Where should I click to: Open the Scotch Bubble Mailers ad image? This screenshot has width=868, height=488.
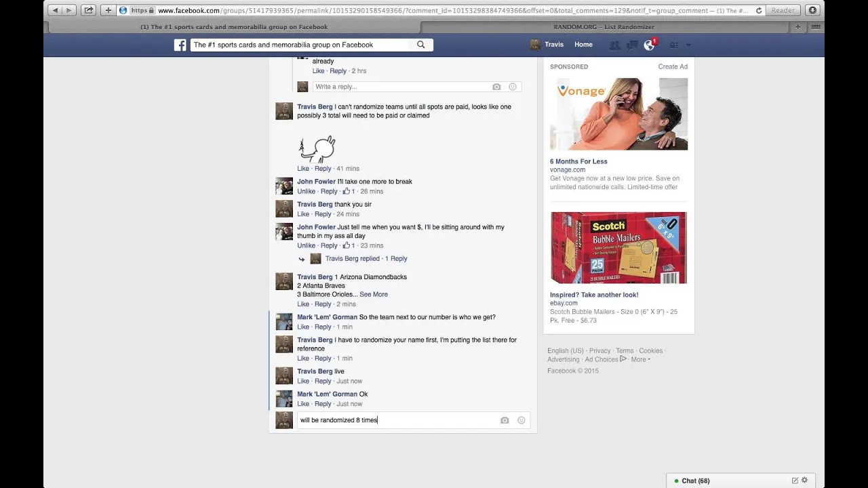click(618, 248)
